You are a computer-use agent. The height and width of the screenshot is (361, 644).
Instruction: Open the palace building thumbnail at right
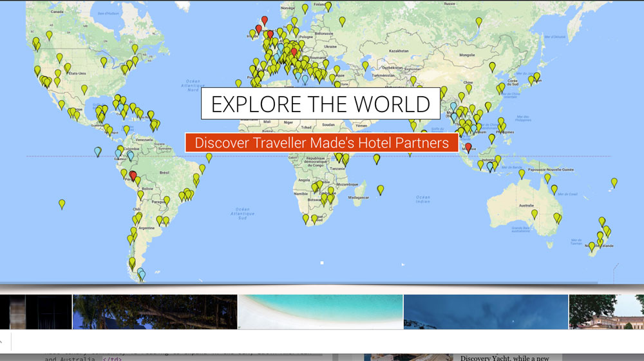605,312
